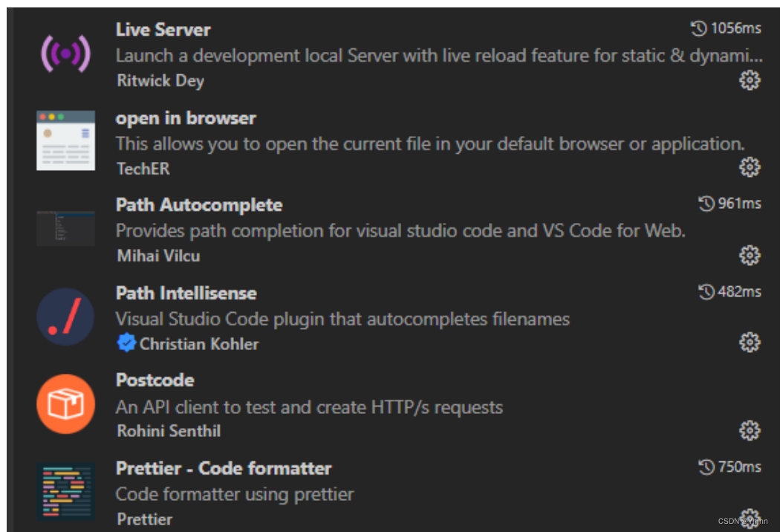This screenshot has width=780, height=532.
Task: Click the 1056ms activation time
Action: coord(735,28)
